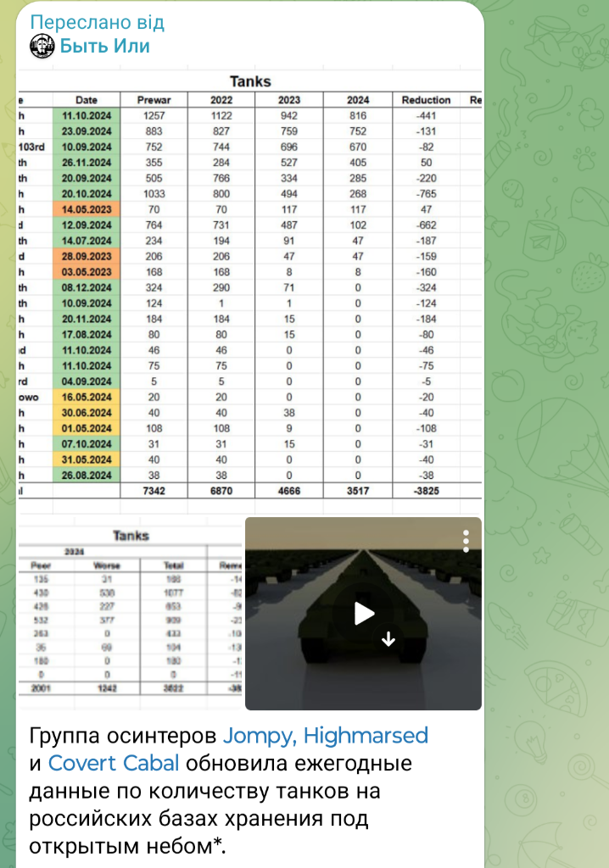Play the tank video
This screenshot has width=609, height=868.
click(363, 613)
